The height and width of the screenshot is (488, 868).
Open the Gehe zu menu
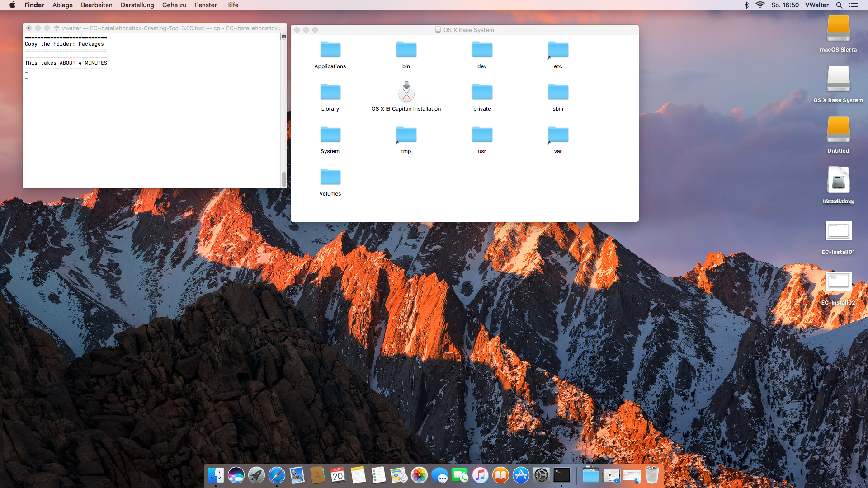pos(174,5)
